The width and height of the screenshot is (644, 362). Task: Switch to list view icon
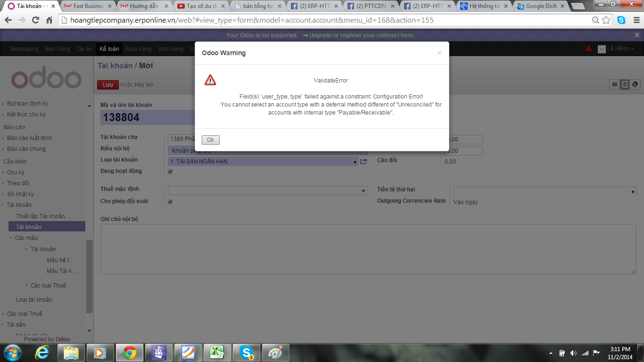614,85
